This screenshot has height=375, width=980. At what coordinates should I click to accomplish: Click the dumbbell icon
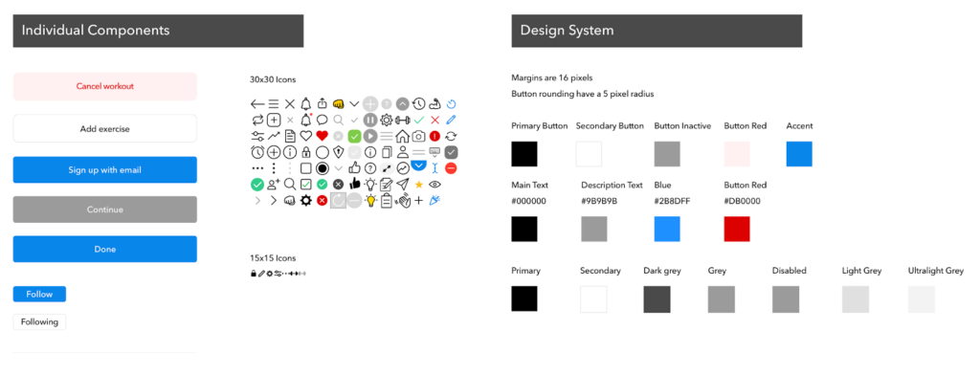click(402, 120)
